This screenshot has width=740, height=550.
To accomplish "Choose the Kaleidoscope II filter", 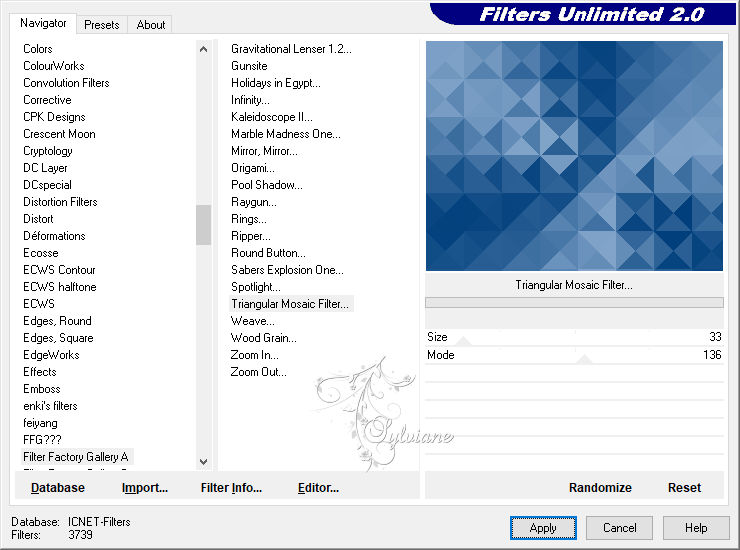I will [272, 117].
